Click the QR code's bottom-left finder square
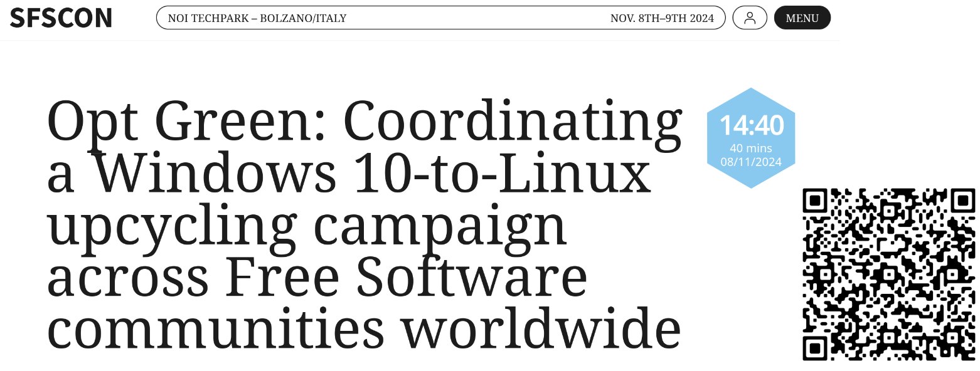 pos(815,348)
